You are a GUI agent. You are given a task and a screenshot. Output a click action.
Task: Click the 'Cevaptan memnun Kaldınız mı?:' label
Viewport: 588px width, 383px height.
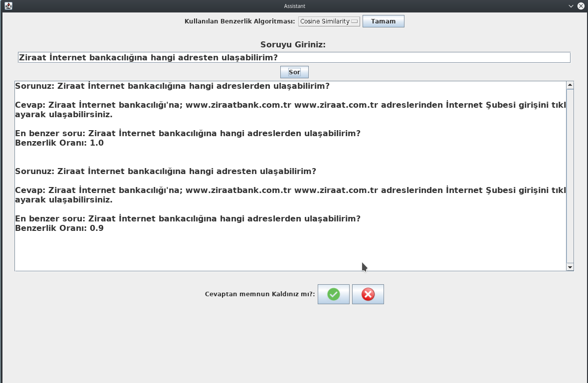(260, 294)
